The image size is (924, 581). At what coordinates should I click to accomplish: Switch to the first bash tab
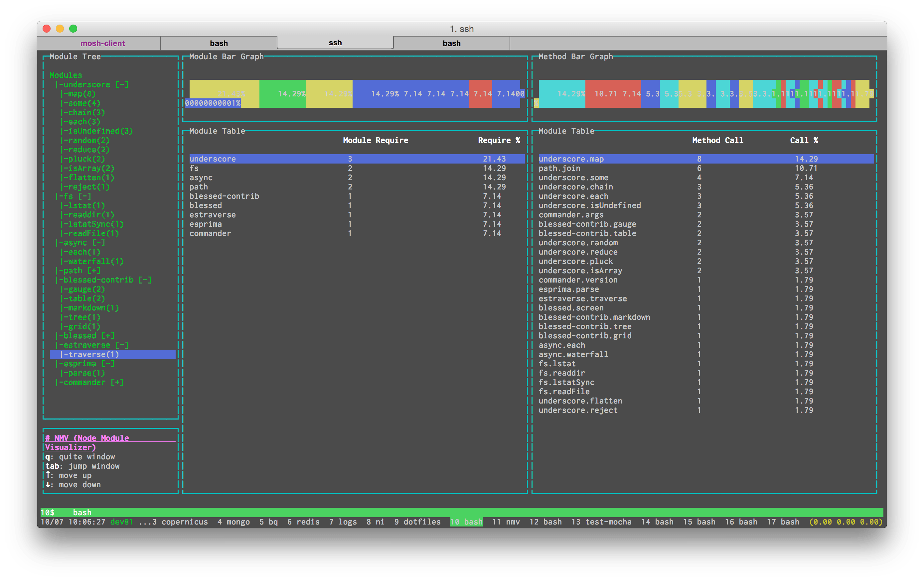[219, 43]
